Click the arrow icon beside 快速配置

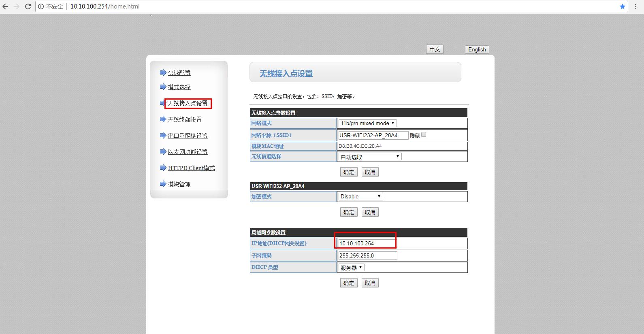click(163, 73)
